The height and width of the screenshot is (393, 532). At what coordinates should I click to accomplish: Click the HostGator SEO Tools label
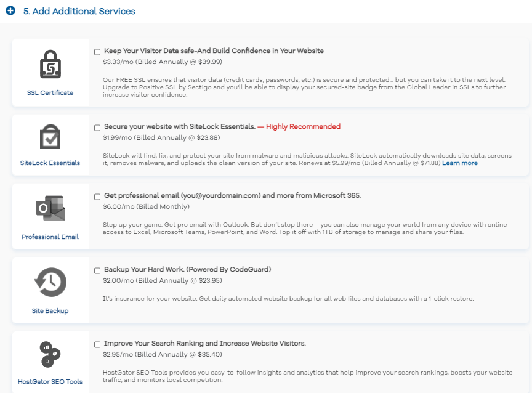(x=50, y=381)
